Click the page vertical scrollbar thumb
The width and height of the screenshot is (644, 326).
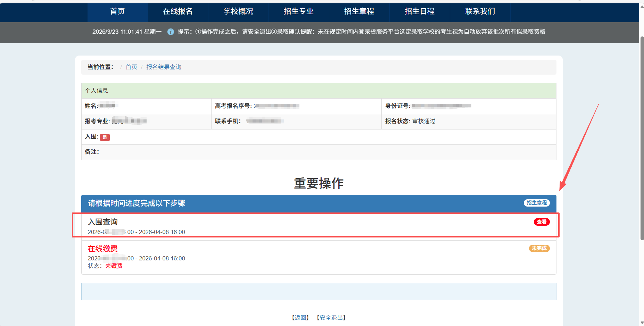[x=642, y=139]
